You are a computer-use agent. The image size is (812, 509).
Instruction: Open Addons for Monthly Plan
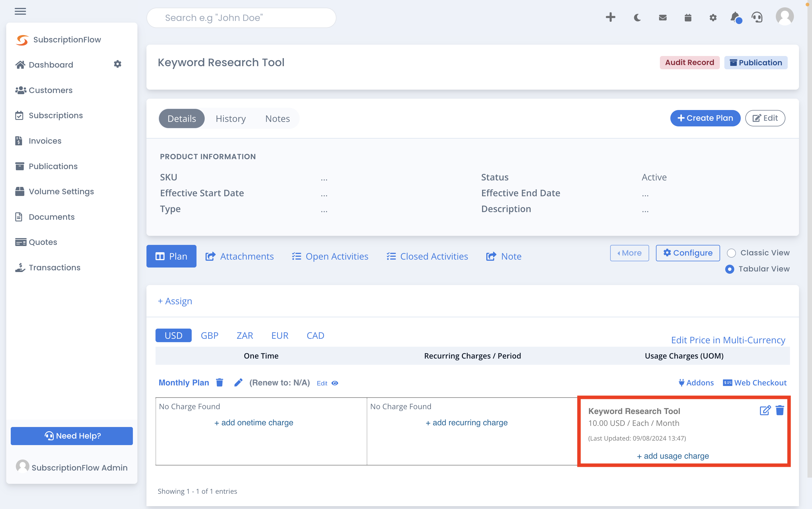tap(696, 383)
